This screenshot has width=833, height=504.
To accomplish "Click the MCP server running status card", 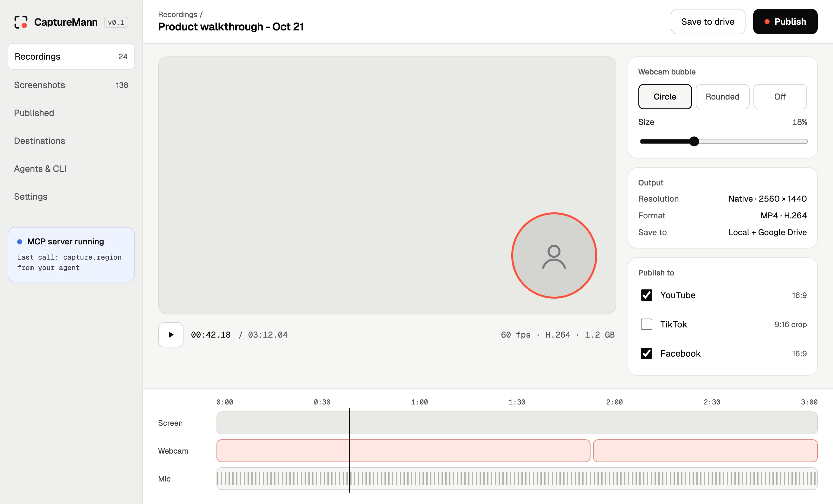I will (x=71, y=255).
